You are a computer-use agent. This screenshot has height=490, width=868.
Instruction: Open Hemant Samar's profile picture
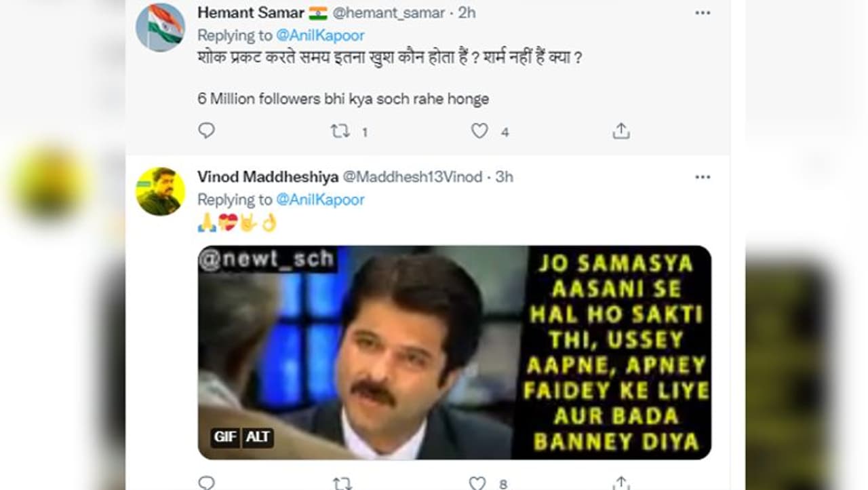[x=160, y=27]
